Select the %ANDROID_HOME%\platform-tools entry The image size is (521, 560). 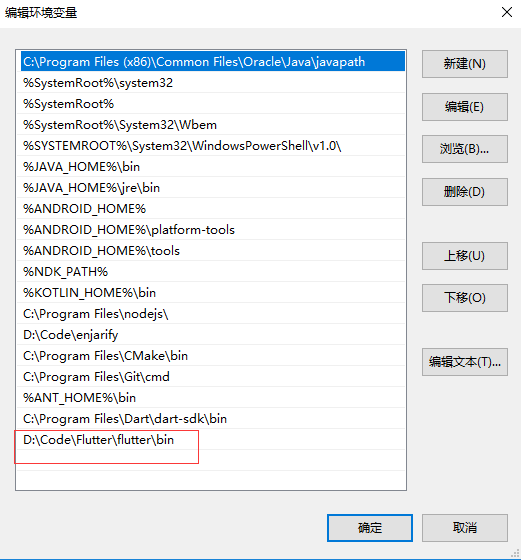211,230
